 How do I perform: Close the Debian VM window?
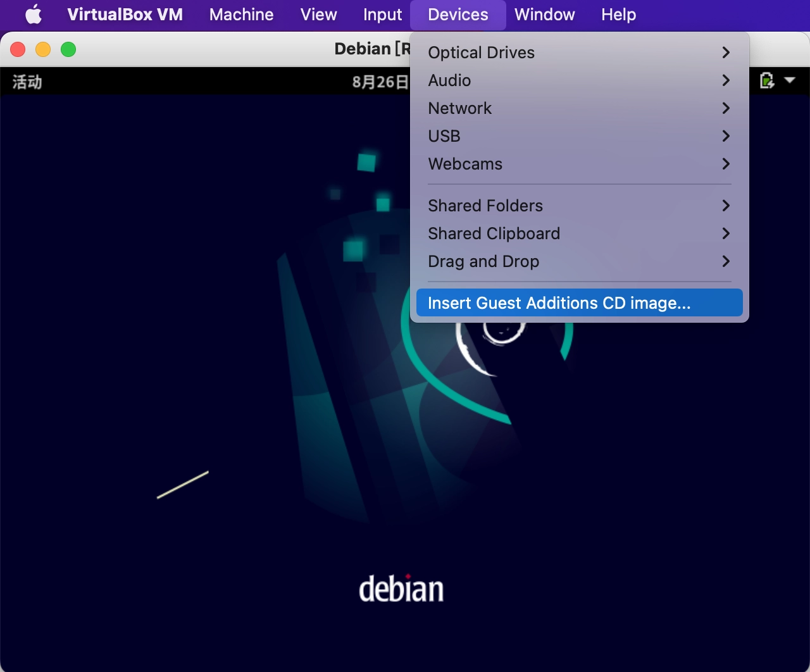pos(18,49)
